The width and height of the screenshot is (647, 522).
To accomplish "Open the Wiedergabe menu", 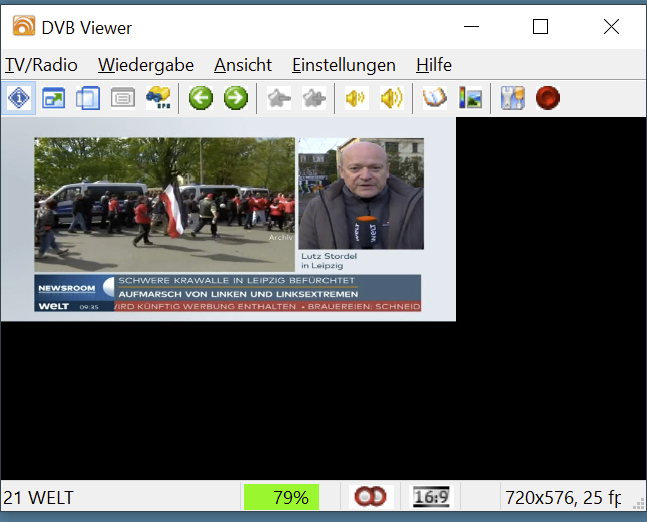I will coord(146,65).
